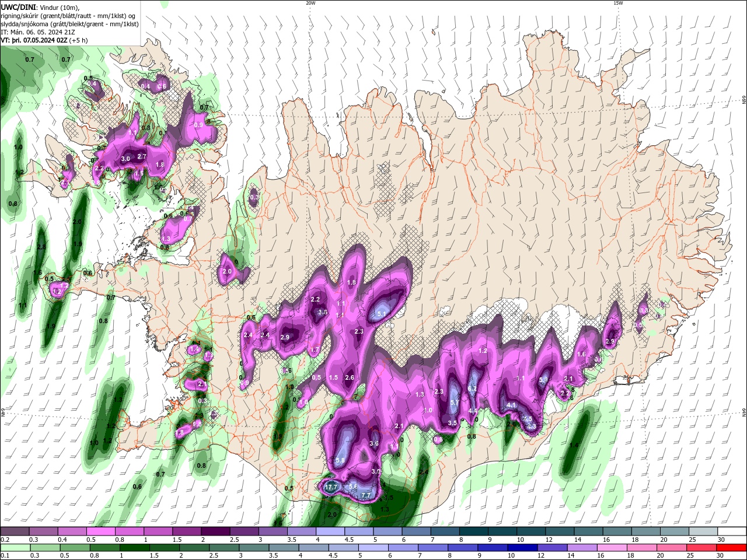Pick the light grey 25–30 snow legend swatch

(x=704, y=531)
